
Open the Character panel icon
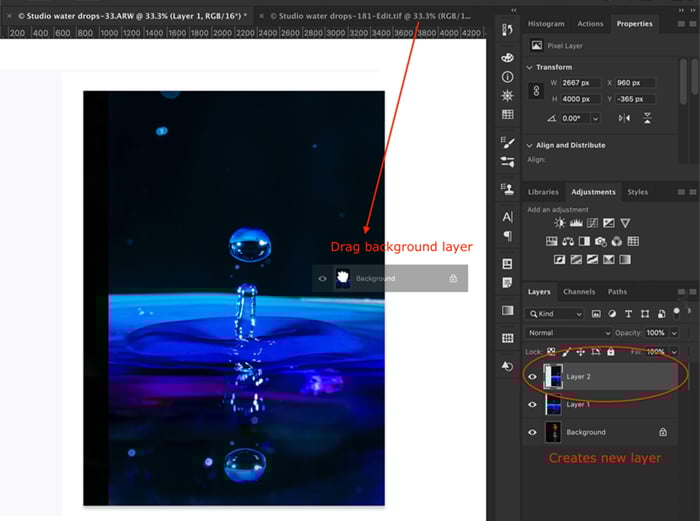click(507, 217)
